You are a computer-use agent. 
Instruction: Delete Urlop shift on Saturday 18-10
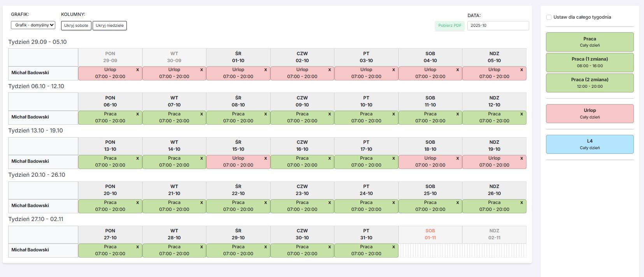pyautogui.click(x=458, y=159)
